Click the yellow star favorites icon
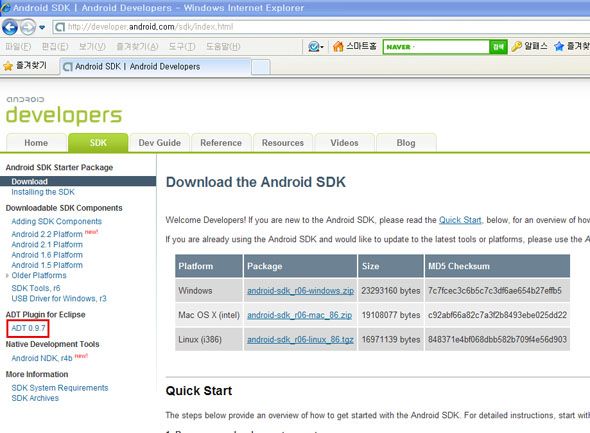This screenshot has width=590, height=433. [x=8, y=66]
